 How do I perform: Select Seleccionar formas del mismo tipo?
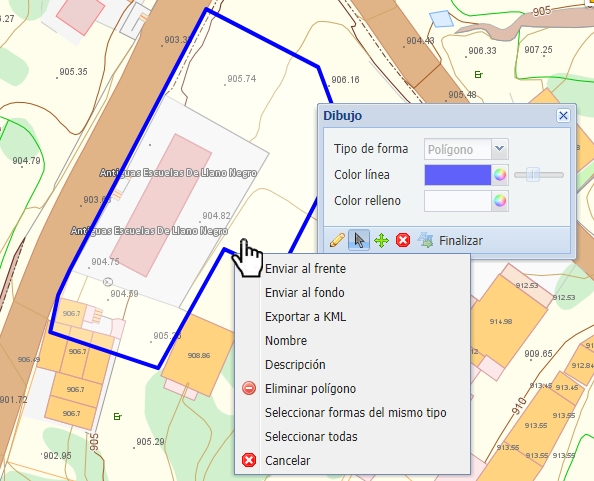pyautogui.click(x=356, y=412)
